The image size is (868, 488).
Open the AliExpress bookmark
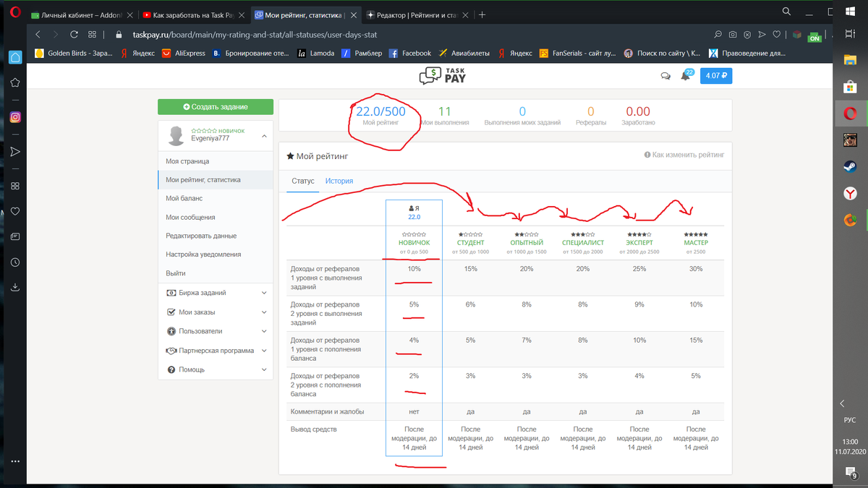tap(183, 53)
